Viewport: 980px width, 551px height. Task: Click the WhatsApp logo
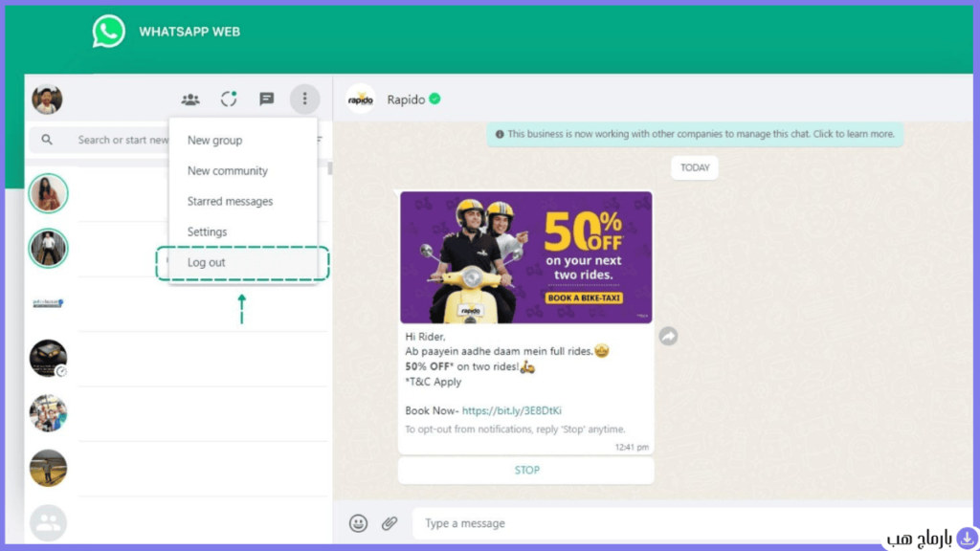click(x=109, y=32)
